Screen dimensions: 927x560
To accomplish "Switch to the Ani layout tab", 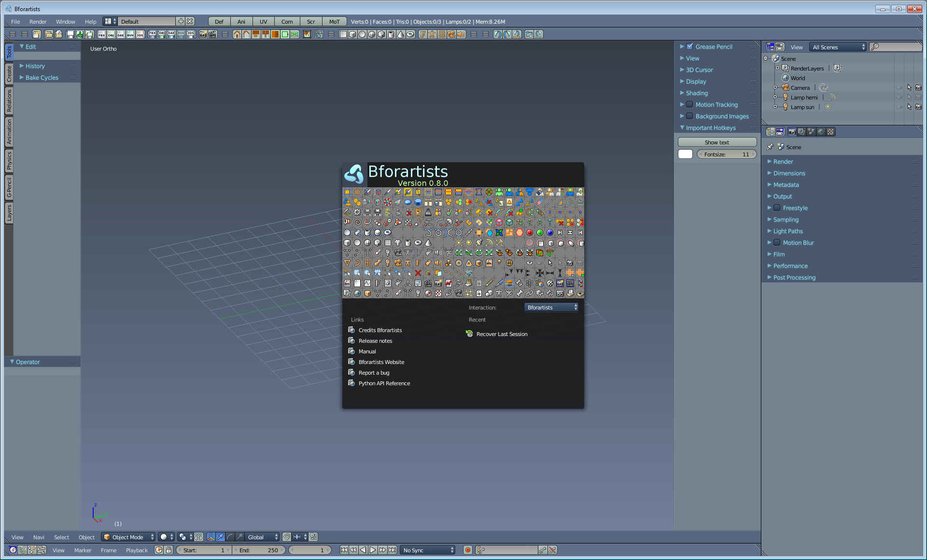I will click(x=241, y=21).
